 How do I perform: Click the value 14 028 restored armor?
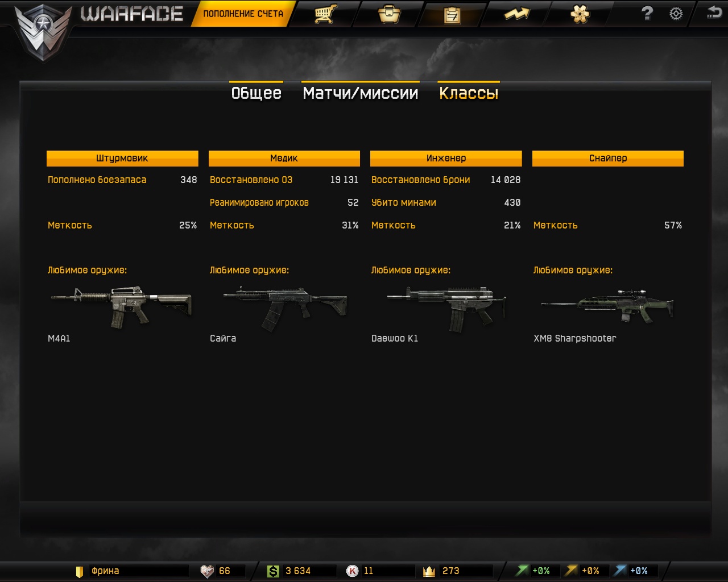click(x=506, y=180)
